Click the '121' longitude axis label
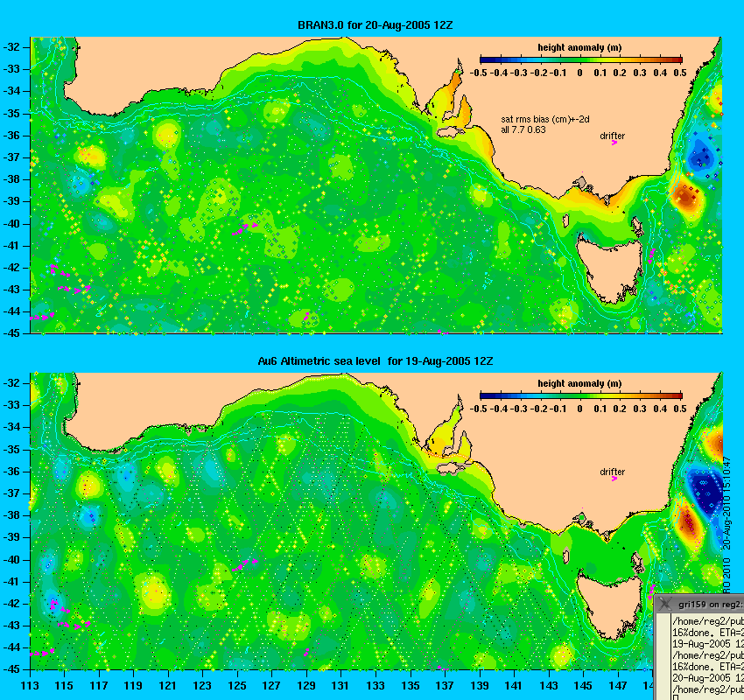 (x=168, y=686)
